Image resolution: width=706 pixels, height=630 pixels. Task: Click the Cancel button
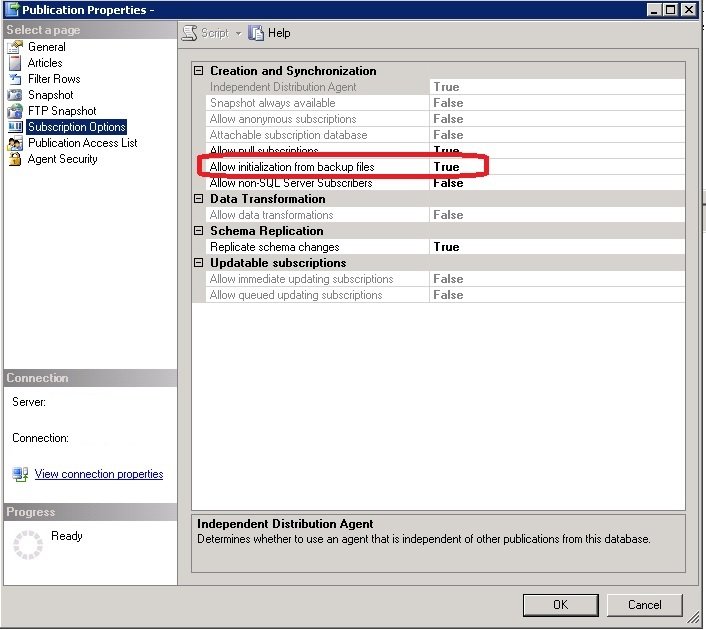(x=644, y=605)
